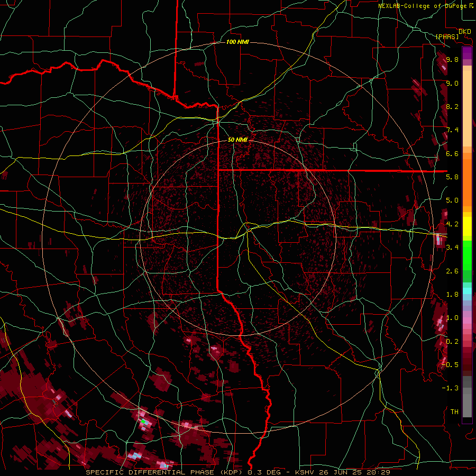Click the KSHV radar site identifier
Image resolution: width=476 pixels, height=476 pixels.
[305, 472]
